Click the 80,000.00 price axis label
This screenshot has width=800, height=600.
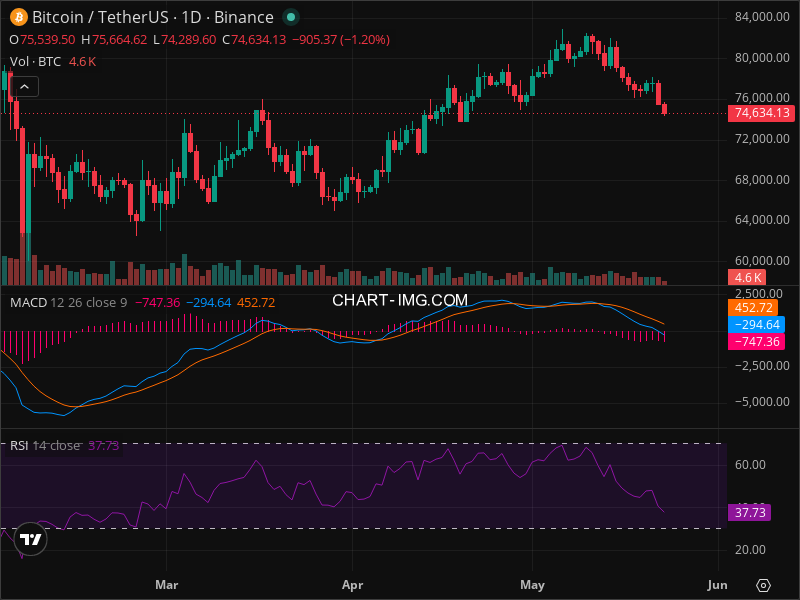point(762,58)
